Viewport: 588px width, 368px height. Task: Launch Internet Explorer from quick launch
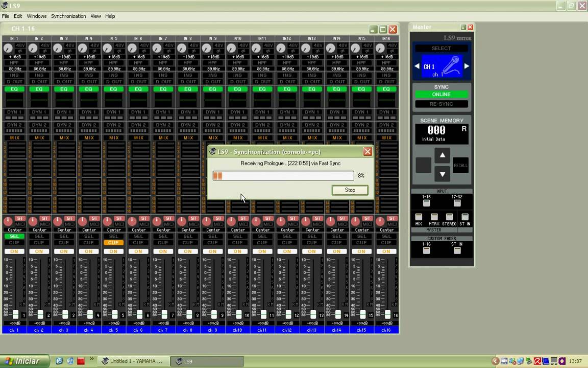coord(59,361)
